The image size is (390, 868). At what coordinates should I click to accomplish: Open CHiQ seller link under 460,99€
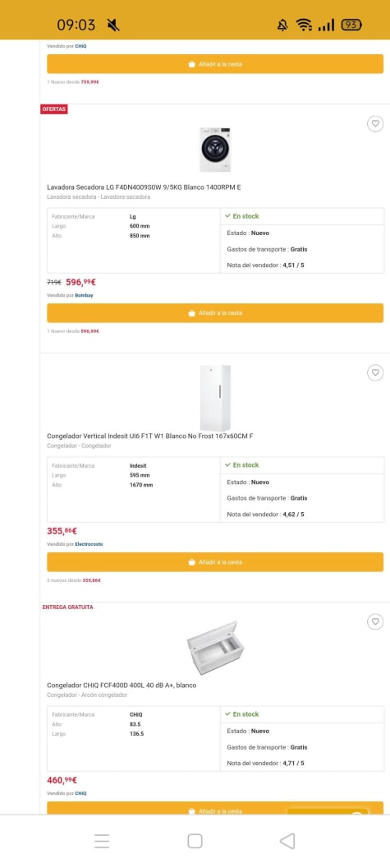pyautogui.click(x=80, y=793)
